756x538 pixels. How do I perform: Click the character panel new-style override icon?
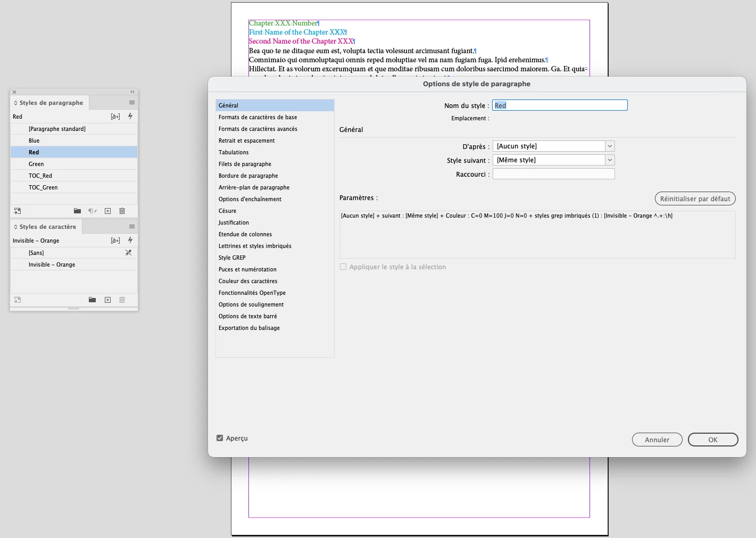[x=115, y=241]
